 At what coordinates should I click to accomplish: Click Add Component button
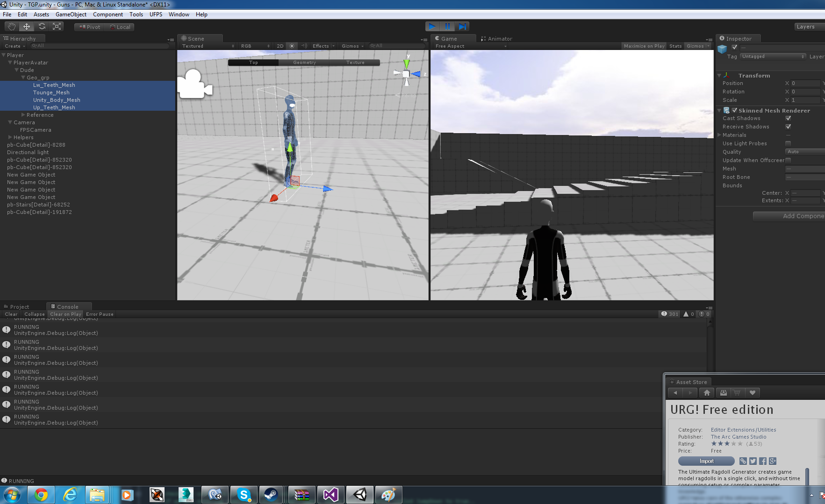pyautogui.click(x=789, y=216)
